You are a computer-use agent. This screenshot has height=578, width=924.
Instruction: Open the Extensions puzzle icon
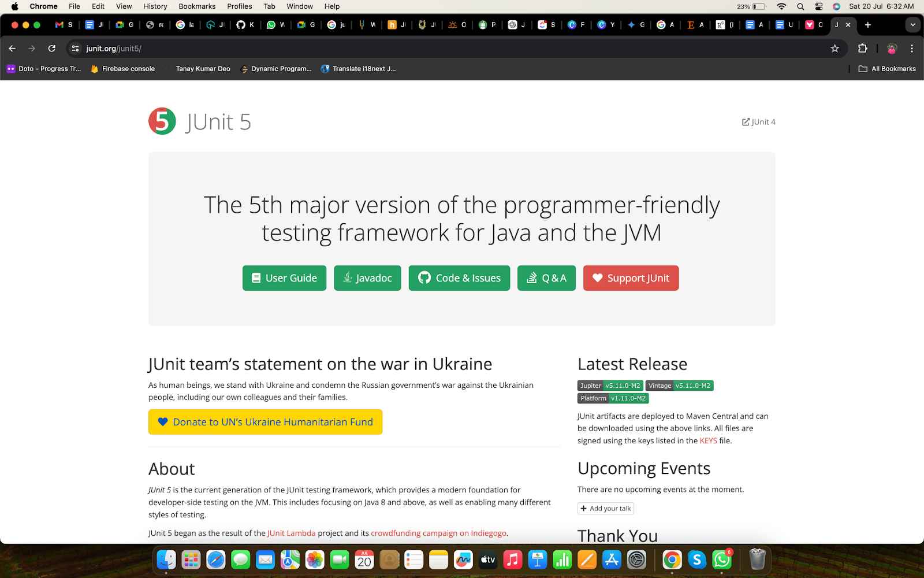tap(863, 49)
